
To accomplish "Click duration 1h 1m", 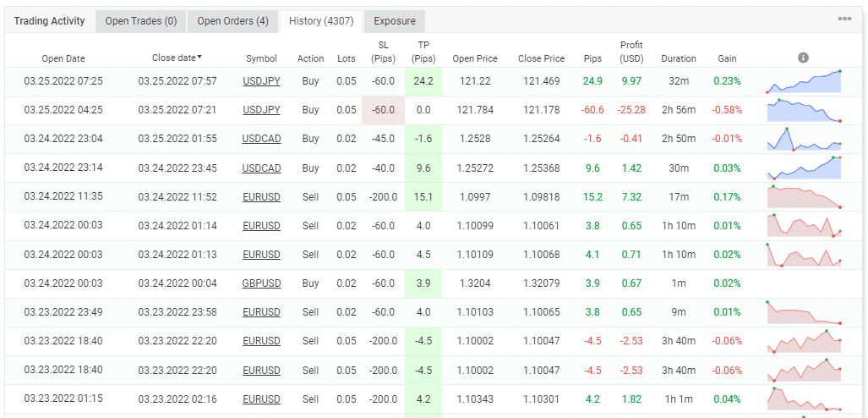I will pyautogui.click(x=679, y=399).
